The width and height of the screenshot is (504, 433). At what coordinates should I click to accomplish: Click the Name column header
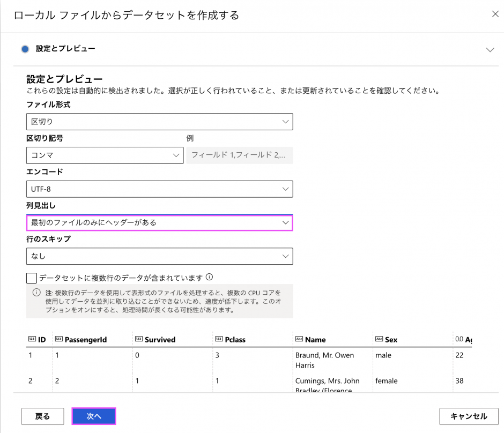pyautogui.click(x=315, y=340)
